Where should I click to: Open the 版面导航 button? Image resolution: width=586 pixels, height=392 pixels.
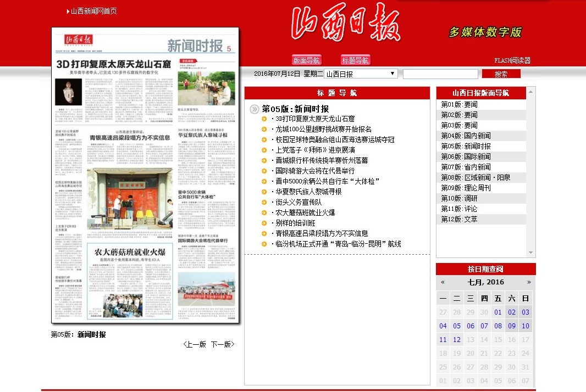[306, 60]
